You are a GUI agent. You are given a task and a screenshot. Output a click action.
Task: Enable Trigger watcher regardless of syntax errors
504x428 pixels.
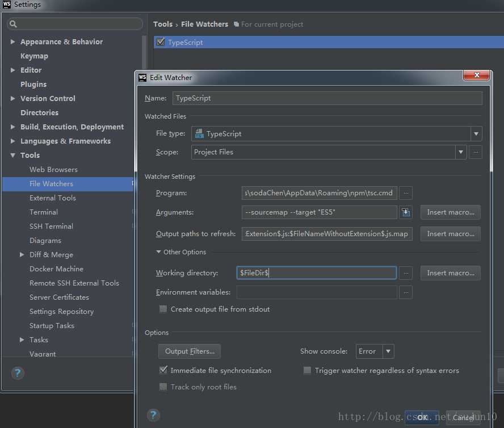[307, 371]
